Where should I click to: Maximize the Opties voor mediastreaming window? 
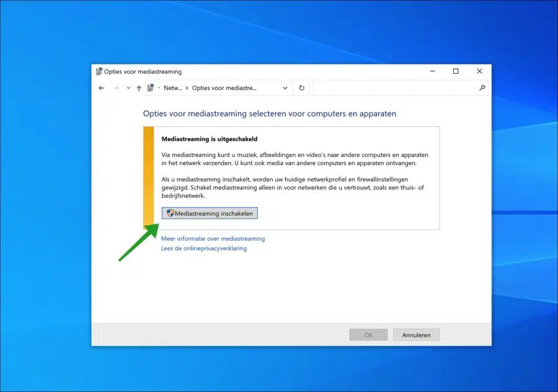[x=456, y=71]
